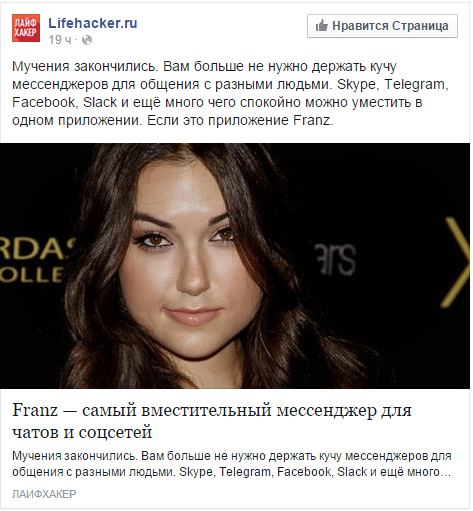Image resolution: width=473 pixels, height=511 pixels.
Task: Open the article preview photo
Action: tap(235, 266)
